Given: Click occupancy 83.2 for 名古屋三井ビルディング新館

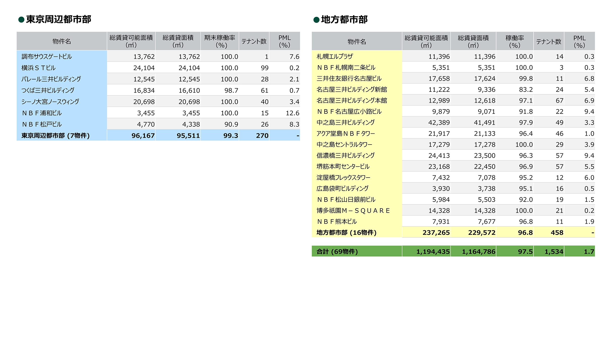Looking at the screenshot, I should tap(526, 90).
